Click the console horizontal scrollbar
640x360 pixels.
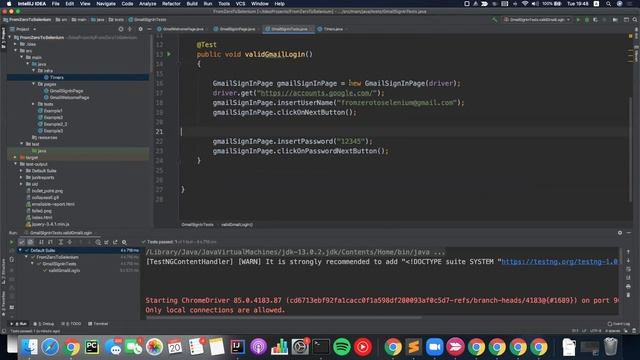(284, 317)
